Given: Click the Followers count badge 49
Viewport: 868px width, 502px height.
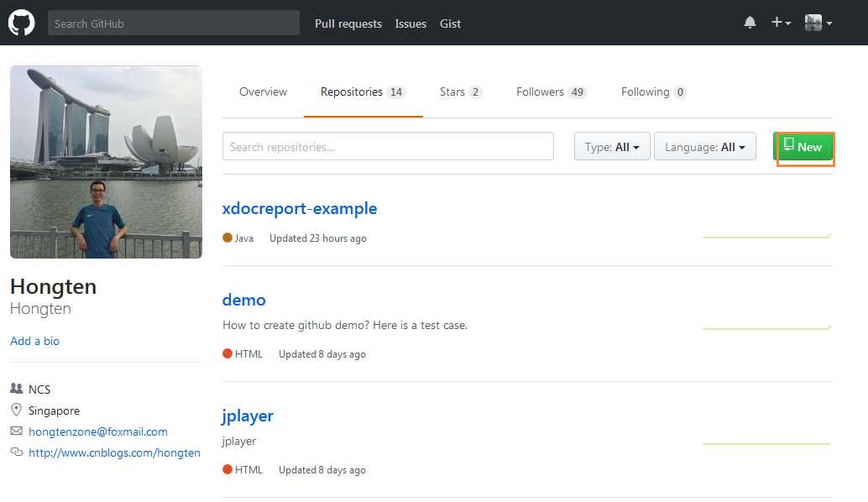Looking at the screenshot, I should point(578,92).
